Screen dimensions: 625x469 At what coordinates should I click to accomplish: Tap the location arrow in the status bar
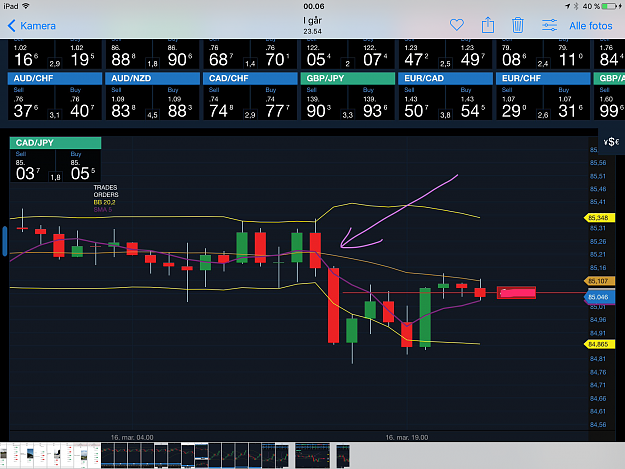[x=567, y=6]
